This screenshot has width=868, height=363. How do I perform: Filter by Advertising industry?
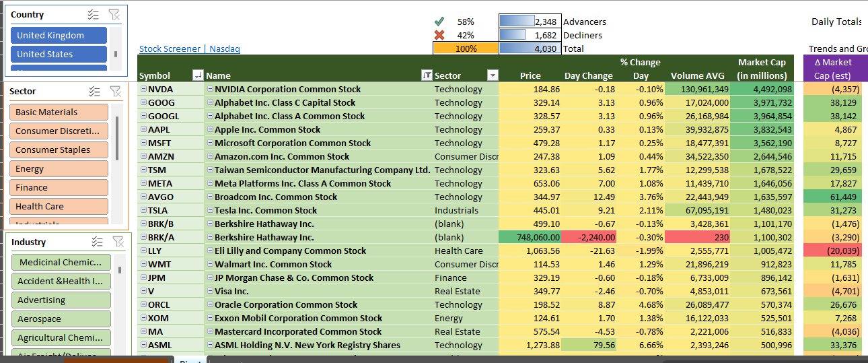tap(61, 300)
